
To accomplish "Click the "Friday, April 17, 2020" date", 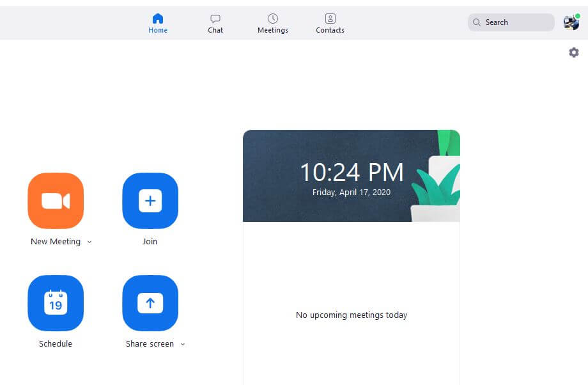I will click(x=352, y=192).
